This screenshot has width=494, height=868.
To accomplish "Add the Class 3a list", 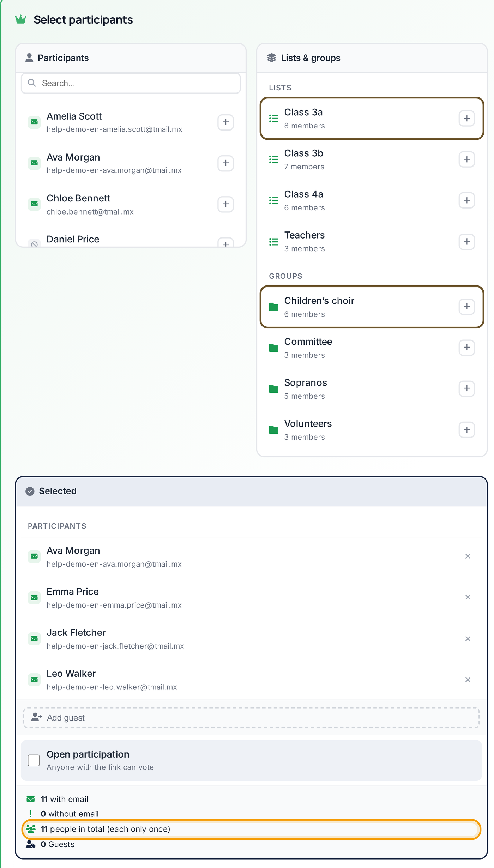I will point(466,118).
